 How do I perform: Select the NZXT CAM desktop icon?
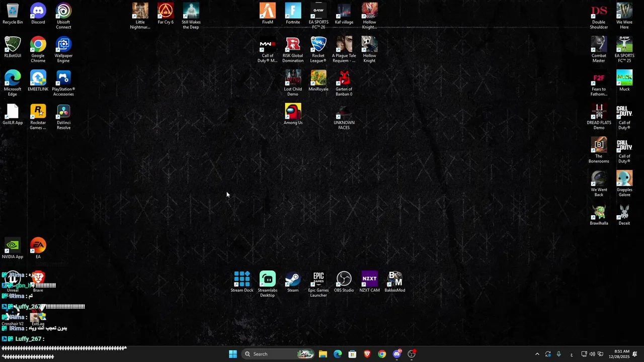[369, 282]
